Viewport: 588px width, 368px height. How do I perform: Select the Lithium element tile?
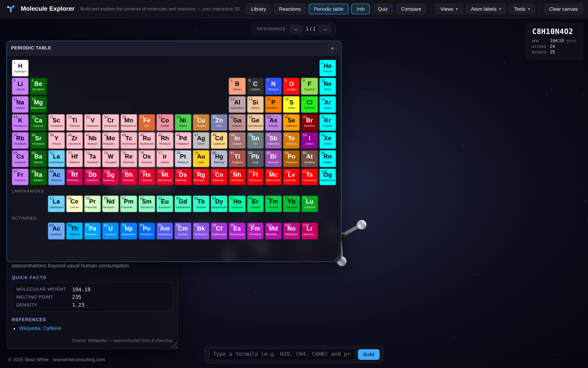pos(20,86)
